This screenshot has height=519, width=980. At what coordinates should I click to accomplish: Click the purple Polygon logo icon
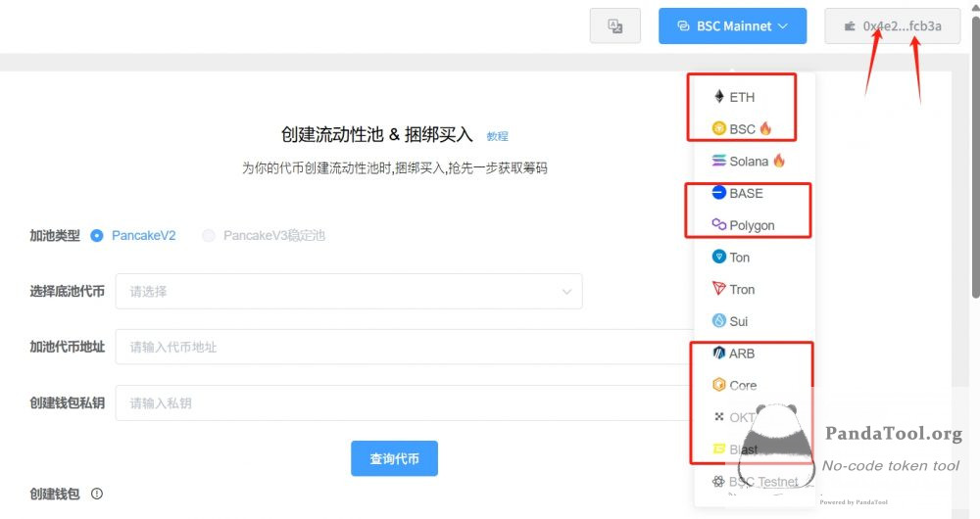pyautogui.click(x=719, y=224)
